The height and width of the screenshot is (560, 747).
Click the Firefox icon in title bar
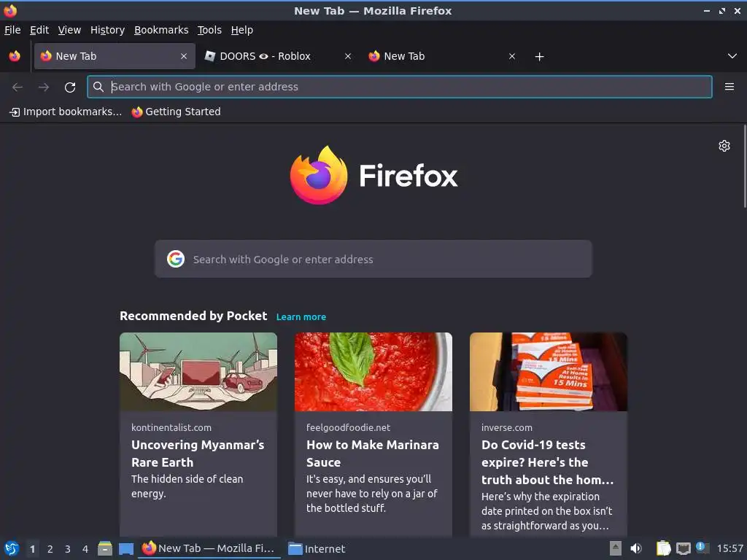point(10,10)
